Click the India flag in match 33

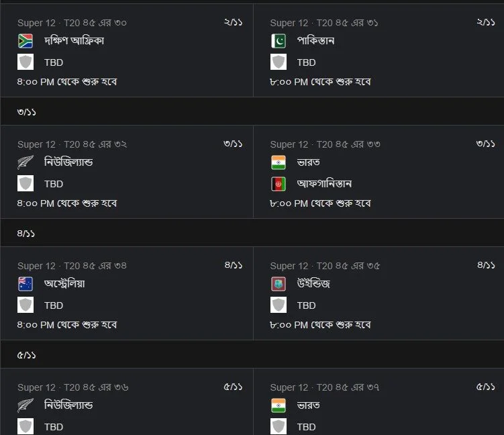279,162
